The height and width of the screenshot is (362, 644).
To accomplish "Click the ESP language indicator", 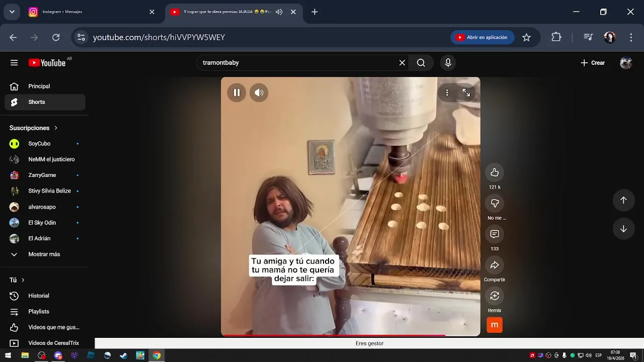I will tap(599, 355).
